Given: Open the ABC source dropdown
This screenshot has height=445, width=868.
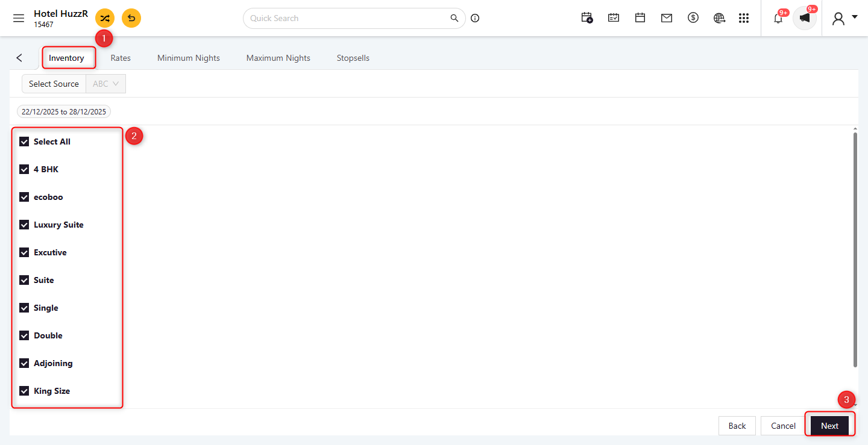Looking at the screenshot, I should tap(106, 84).
